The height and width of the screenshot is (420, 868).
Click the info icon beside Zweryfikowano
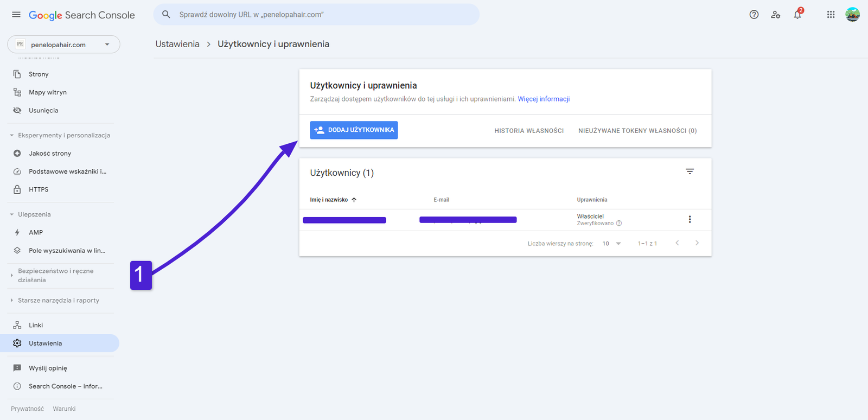619,224
